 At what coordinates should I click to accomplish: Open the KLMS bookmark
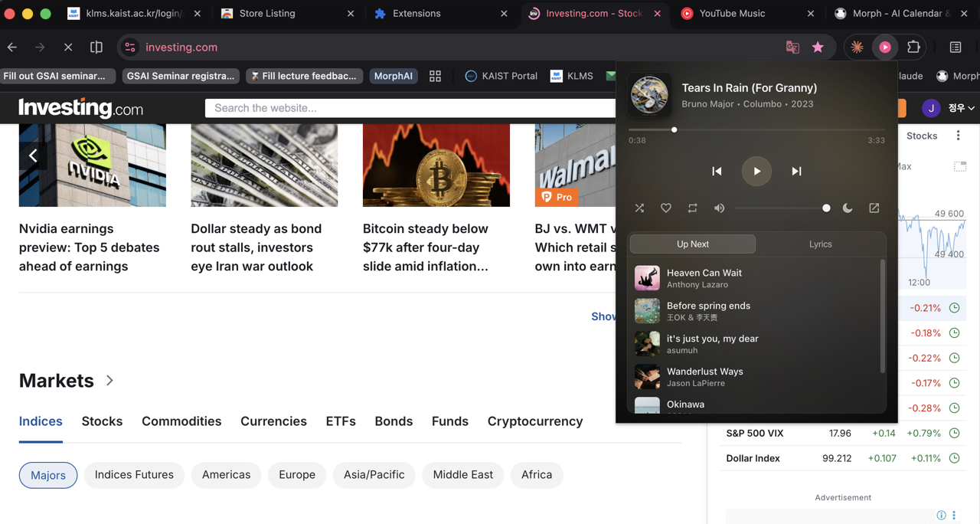tap(572, 76)
